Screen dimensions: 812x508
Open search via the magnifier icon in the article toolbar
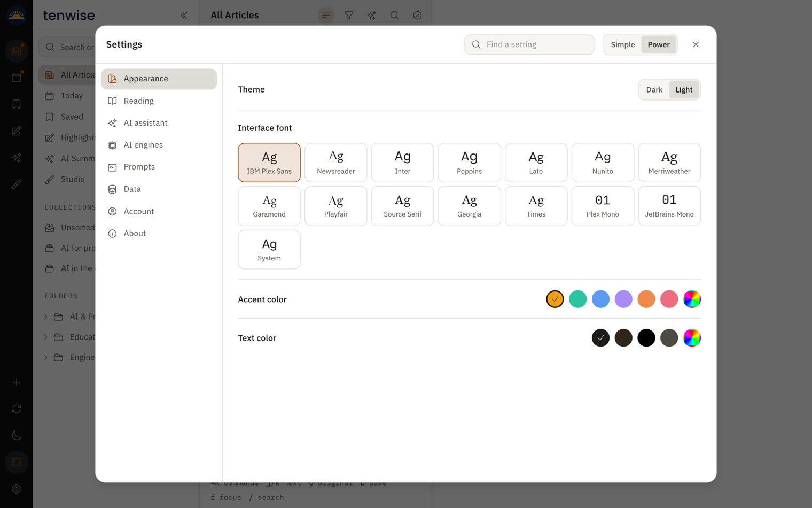click(394, 15)
